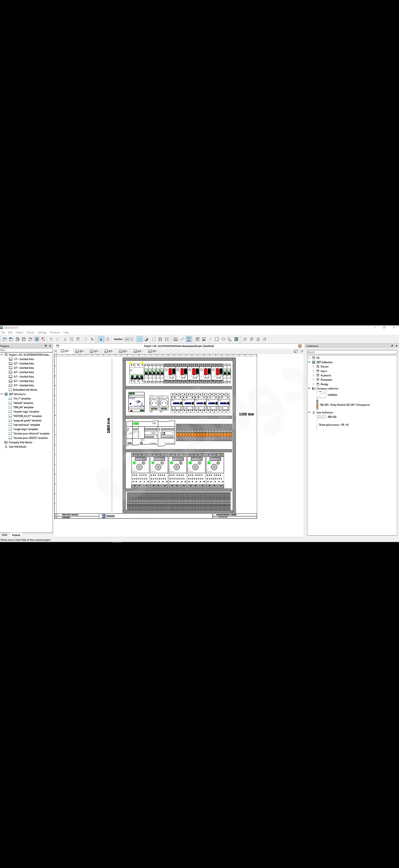Expand the Electric folder in collections
Viewport: 399px width, 868px height.
click(313, 366)
